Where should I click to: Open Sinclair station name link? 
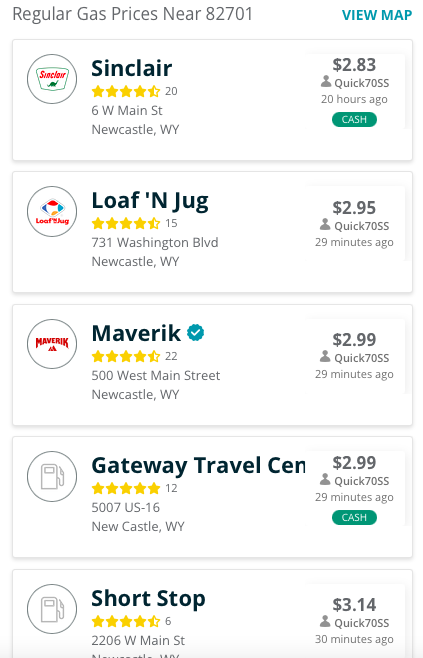pos(132,68)
